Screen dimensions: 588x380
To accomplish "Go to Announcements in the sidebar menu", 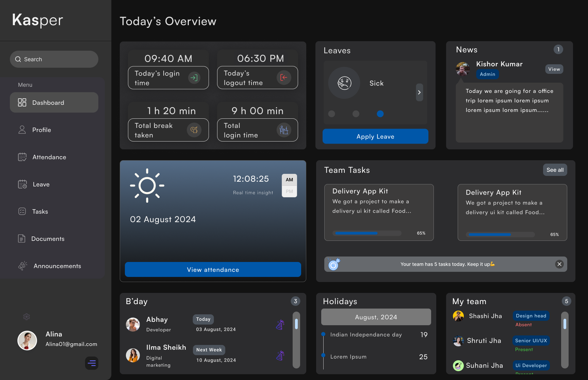I will [57, 266].
